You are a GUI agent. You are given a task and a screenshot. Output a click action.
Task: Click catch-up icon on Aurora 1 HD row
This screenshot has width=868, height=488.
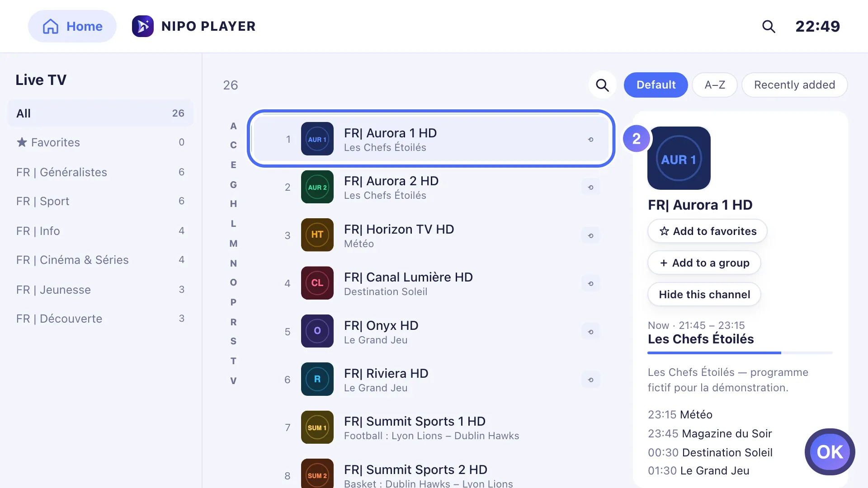[x=590, y=140]
